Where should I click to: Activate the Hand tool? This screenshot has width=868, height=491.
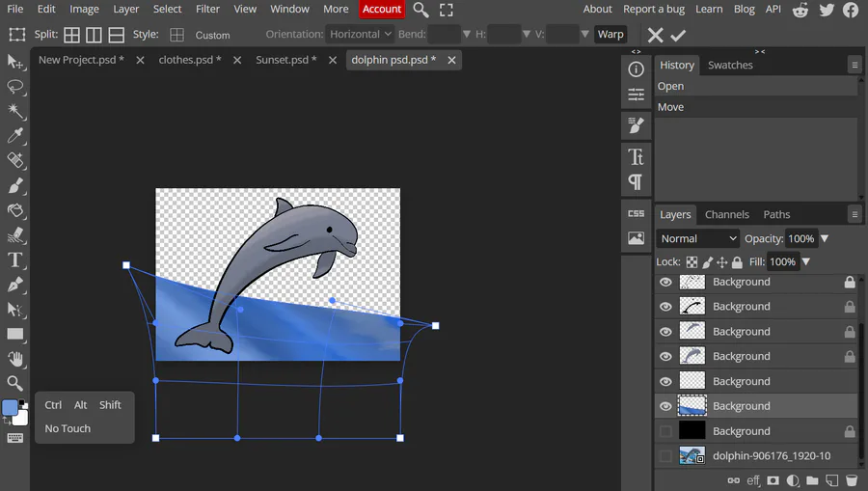(15, 359)
